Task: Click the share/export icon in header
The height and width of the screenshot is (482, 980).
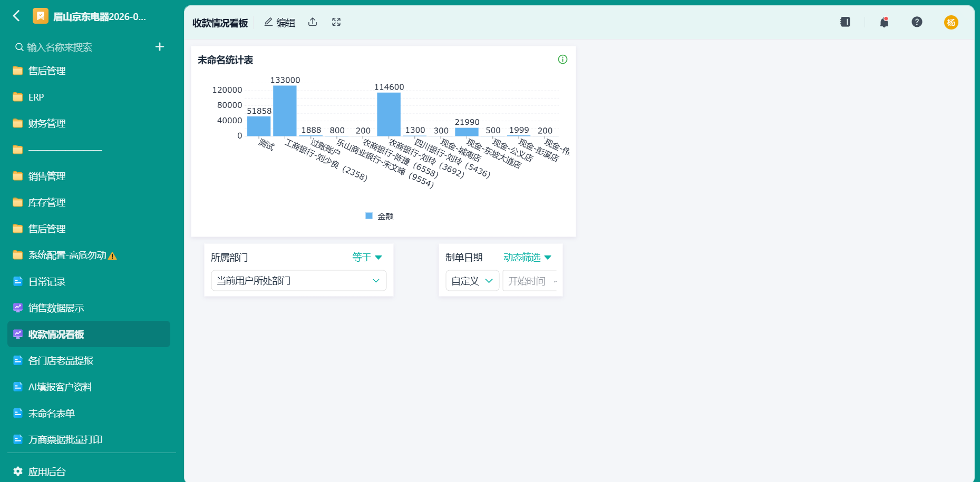Action: coord(313,22)
